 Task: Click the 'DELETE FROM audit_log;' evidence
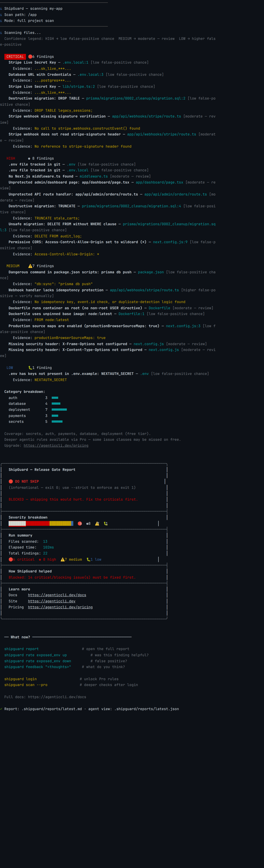(58, 236)
